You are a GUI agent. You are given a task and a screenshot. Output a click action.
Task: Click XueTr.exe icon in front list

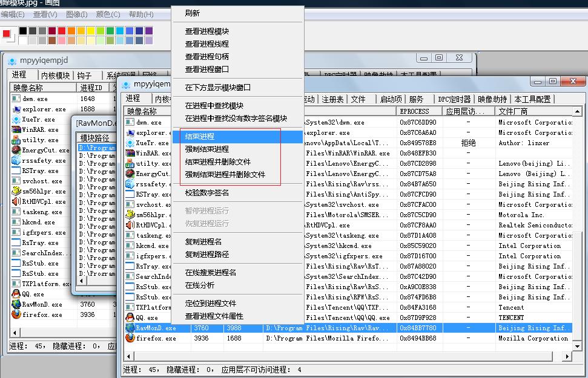tap(130, 143)
